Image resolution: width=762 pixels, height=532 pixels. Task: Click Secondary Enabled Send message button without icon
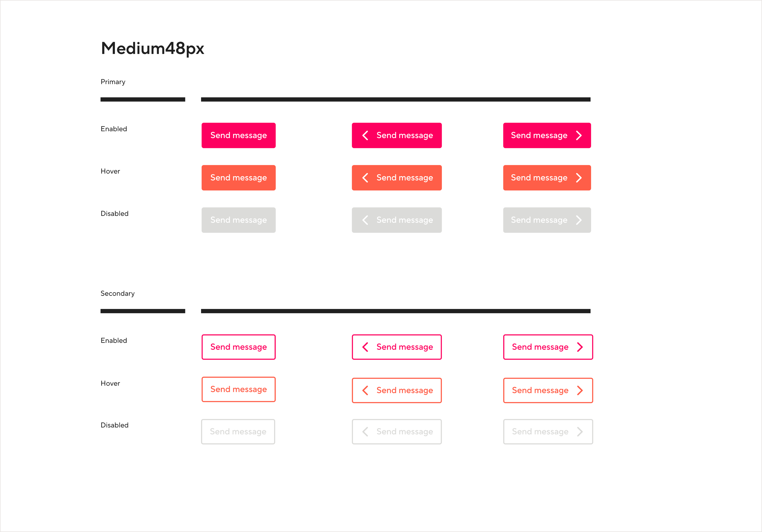pos(239,347)
